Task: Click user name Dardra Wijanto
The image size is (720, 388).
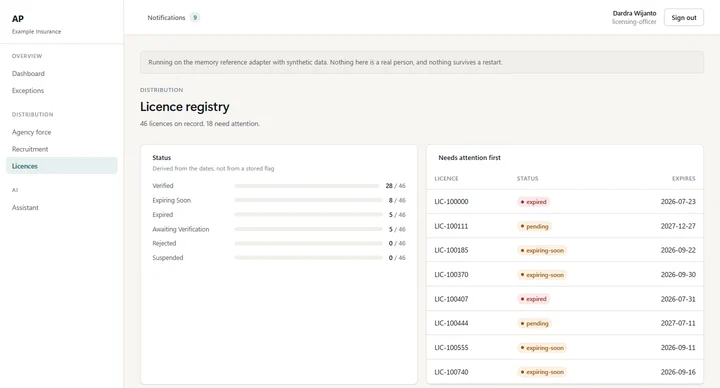Action: click(x=634, y=13)
